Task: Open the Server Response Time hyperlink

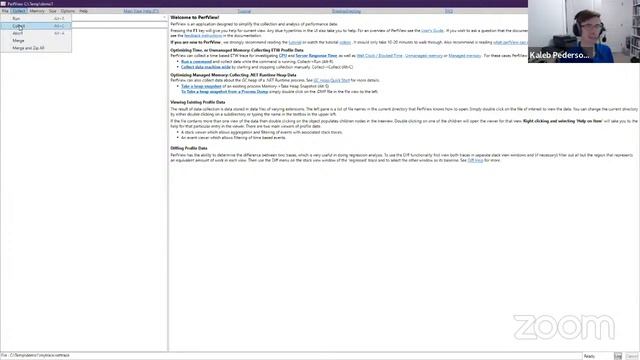Action: tap(316, 56)
